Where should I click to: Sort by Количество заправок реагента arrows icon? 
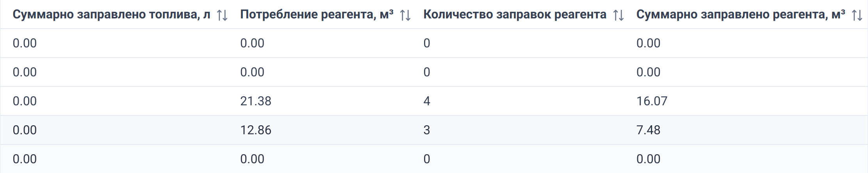[x=618, y=15]
